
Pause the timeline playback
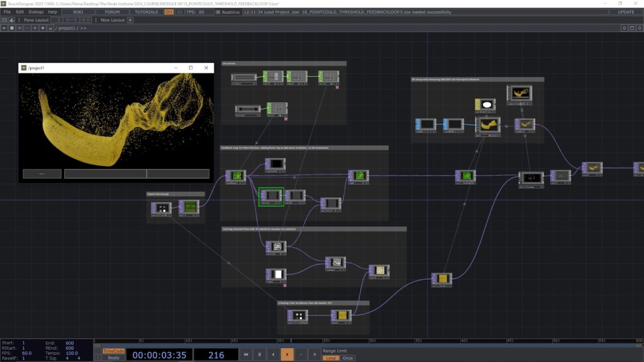pos(259,355)
